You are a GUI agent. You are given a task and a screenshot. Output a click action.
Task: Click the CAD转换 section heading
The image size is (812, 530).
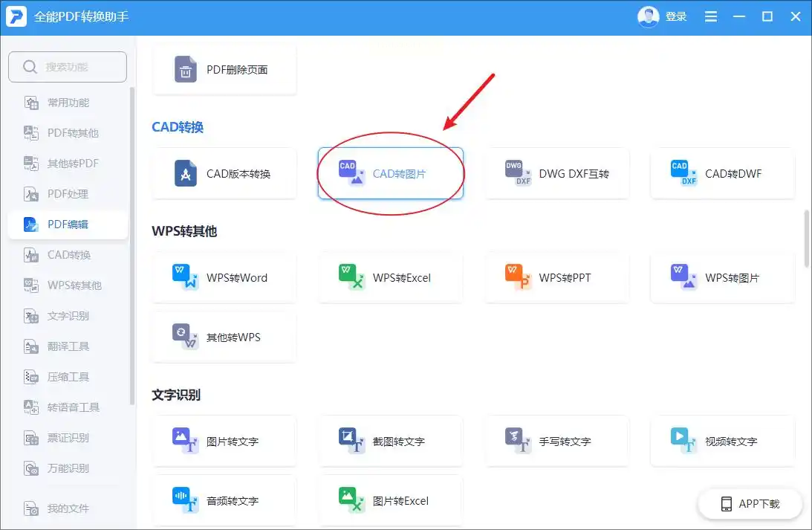click(x=178, y=127)
